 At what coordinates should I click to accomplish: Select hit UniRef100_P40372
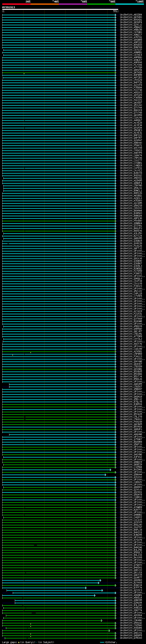tap(131, 100)
